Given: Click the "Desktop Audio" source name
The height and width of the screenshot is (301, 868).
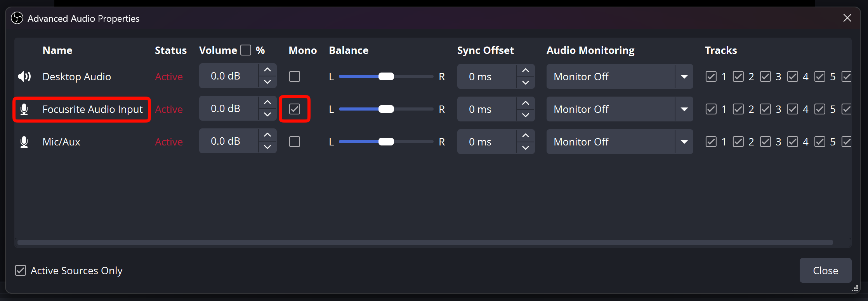Looking at the screenshot, I should tap(76, 76).
